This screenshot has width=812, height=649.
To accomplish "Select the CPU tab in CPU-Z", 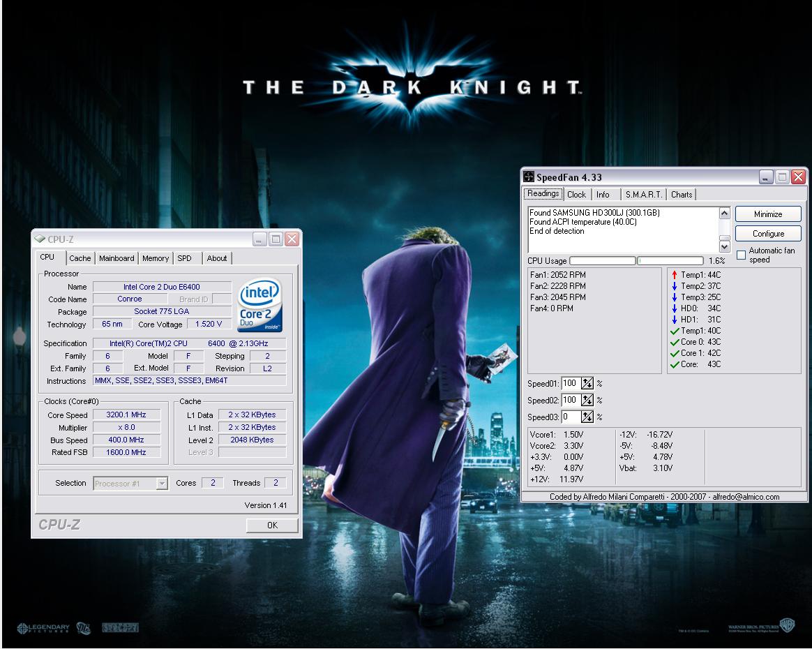I will [x=47, y=257].
